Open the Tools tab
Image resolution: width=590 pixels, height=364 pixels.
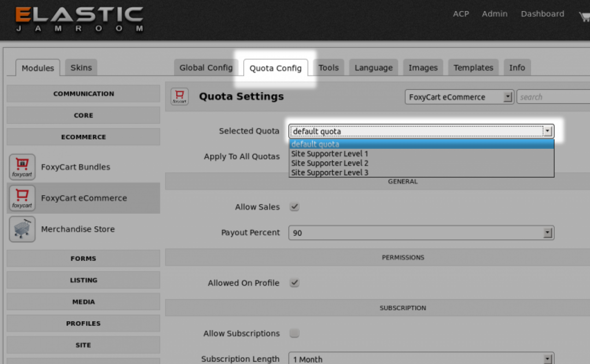point(329,68)
